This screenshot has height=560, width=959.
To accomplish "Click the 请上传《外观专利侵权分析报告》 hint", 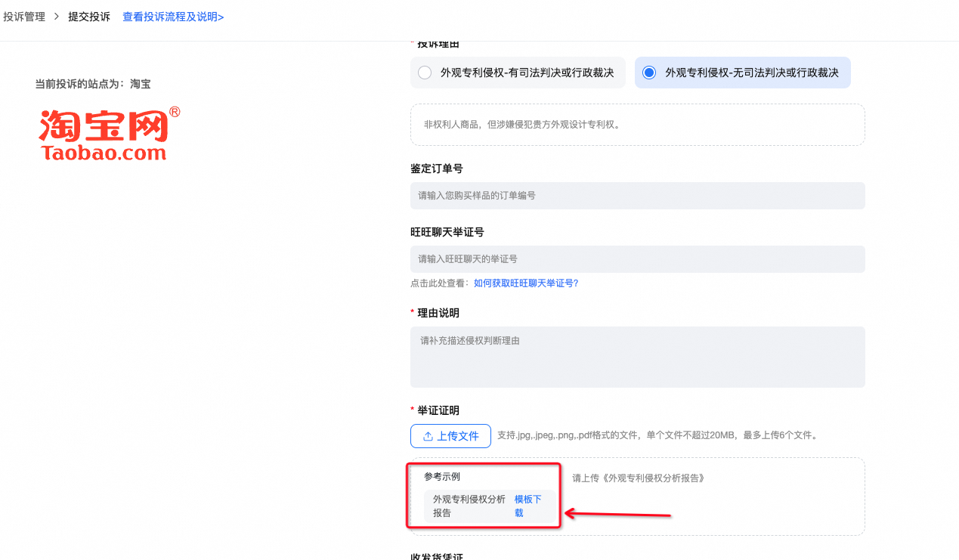I will [639, 478].
